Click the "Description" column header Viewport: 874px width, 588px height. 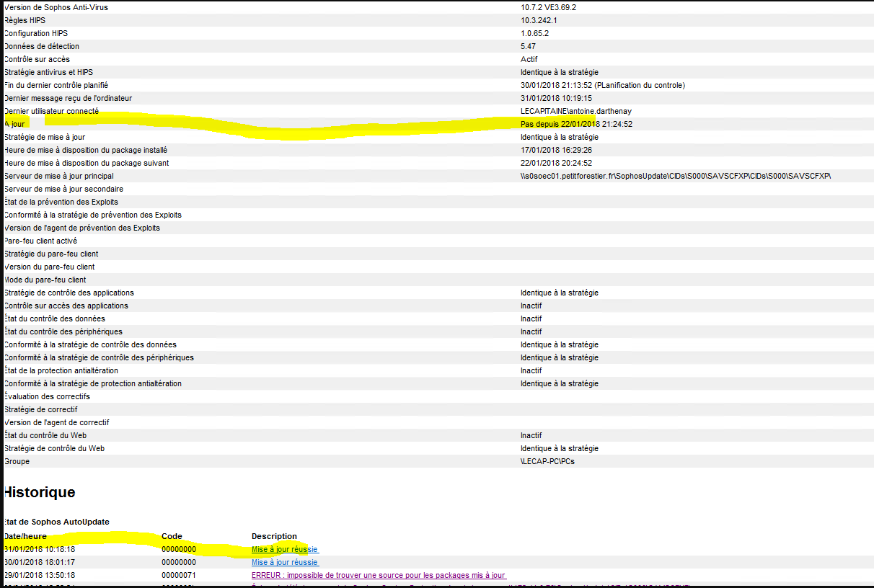point(274,536)
